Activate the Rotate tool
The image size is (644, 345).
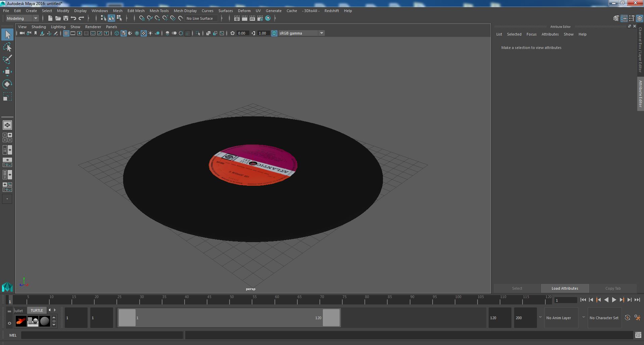click(7, 84)
